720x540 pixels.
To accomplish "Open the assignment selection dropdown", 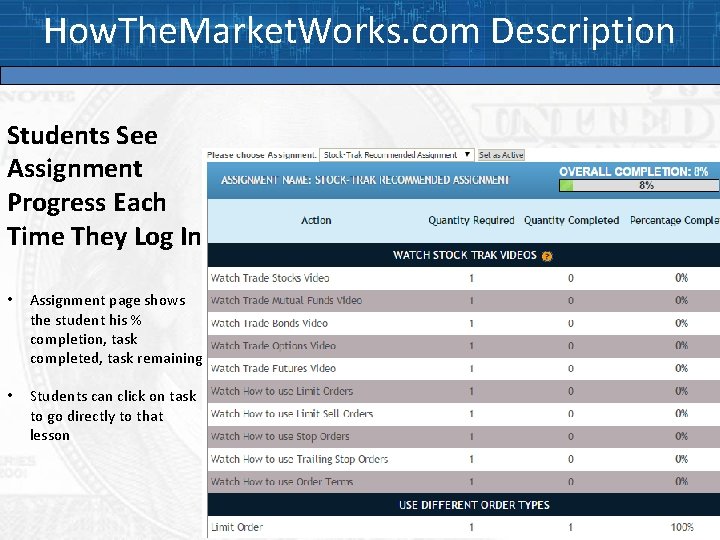I will pos(396,155).
